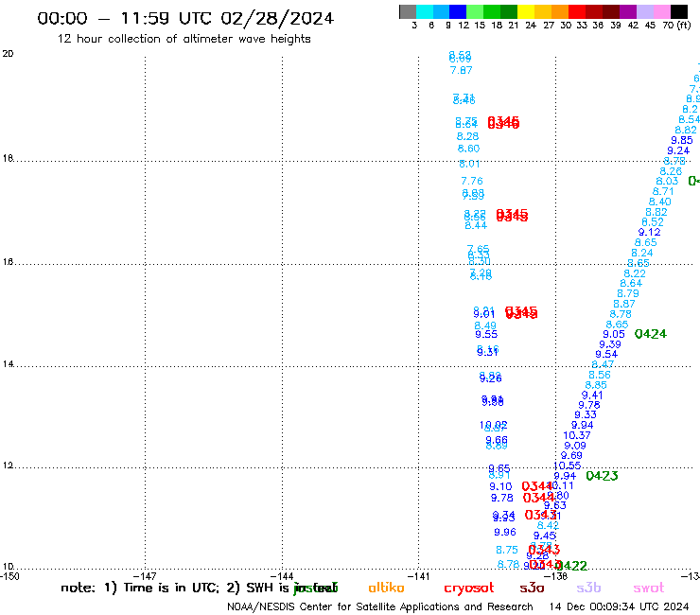Click the wave height value '8.28'
Image resolution: width=700 pixels, height=615 pixels.
pyautogui.click(x=467, y=136)
